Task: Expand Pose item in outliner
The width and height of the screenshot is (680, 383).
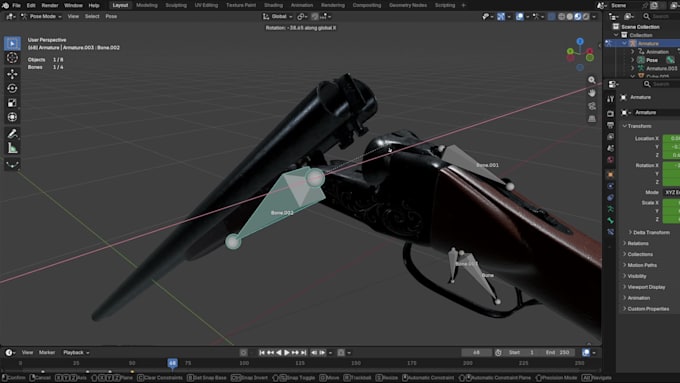Action: (x=633, y=60)
